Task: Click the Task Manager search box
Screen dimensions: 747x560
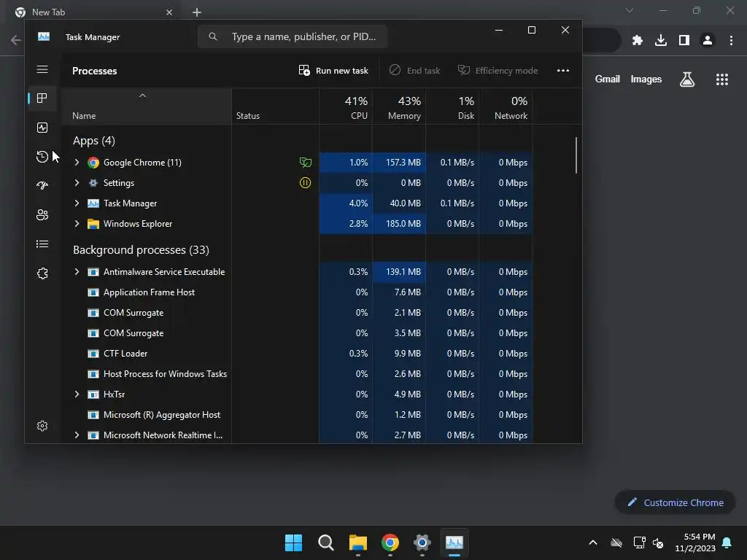Action: click(x=292, y=36)
